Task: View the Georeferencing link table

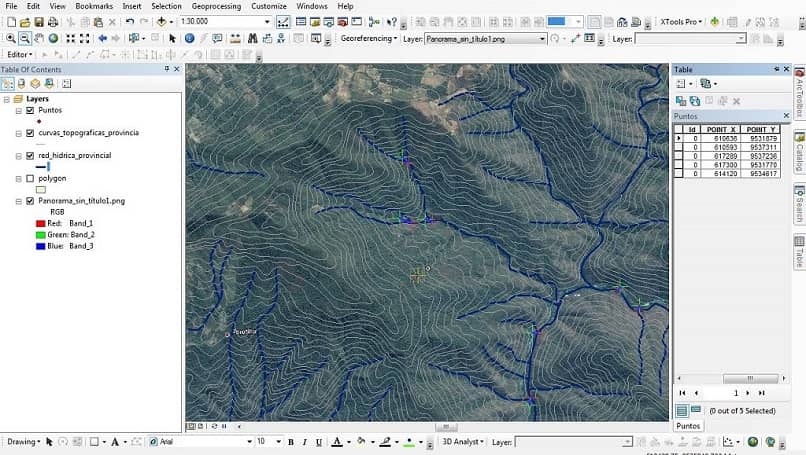Action: click(590, 39)
